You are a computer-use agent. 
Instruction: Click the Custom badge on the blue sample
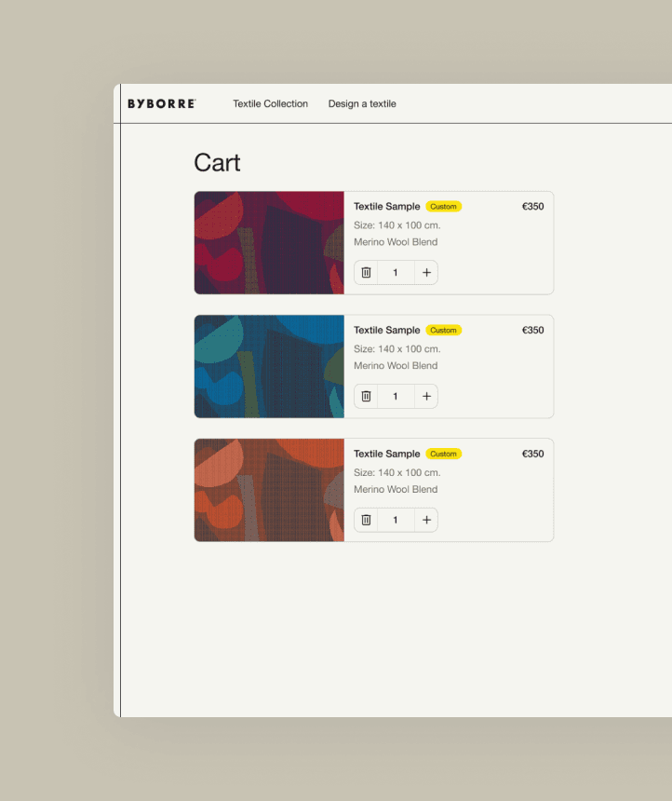pyautogui.click(x=443, y=330)
